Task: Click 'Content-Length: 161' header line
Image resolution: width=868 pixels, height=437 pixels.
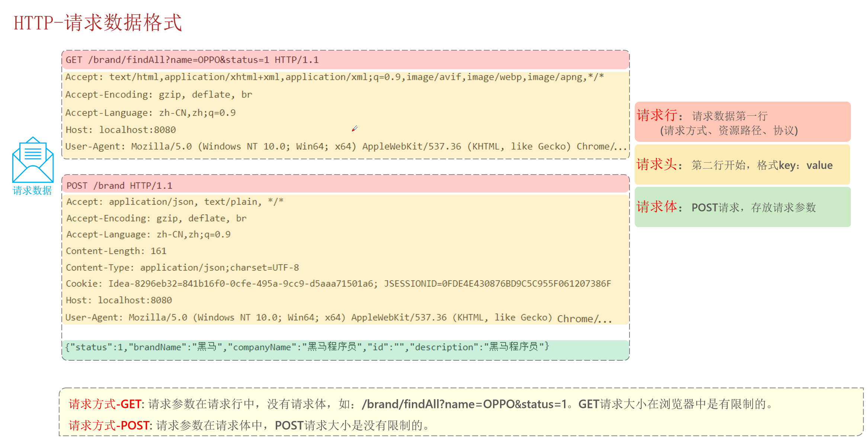Action: pos(116,251)
